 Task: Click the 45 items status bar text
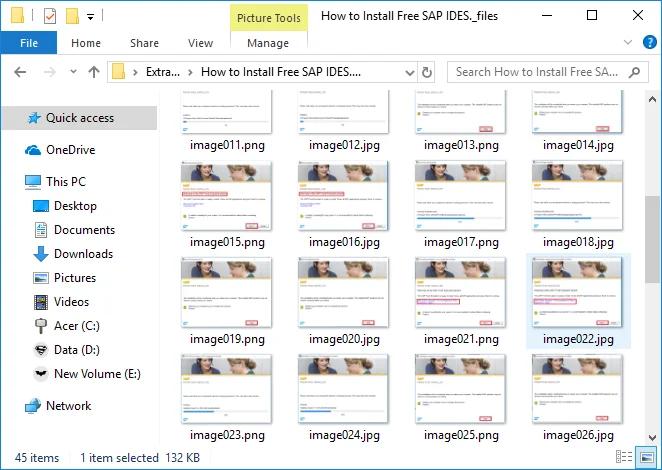coord(37,458)
